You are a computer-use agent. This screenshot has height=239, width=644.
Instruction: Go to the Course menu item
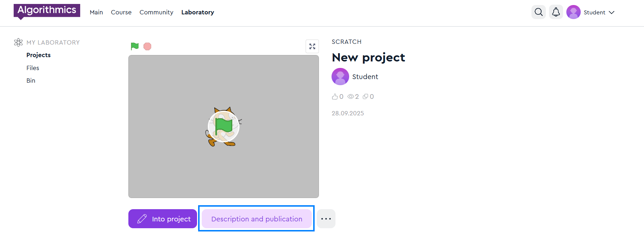click(121, 12)
